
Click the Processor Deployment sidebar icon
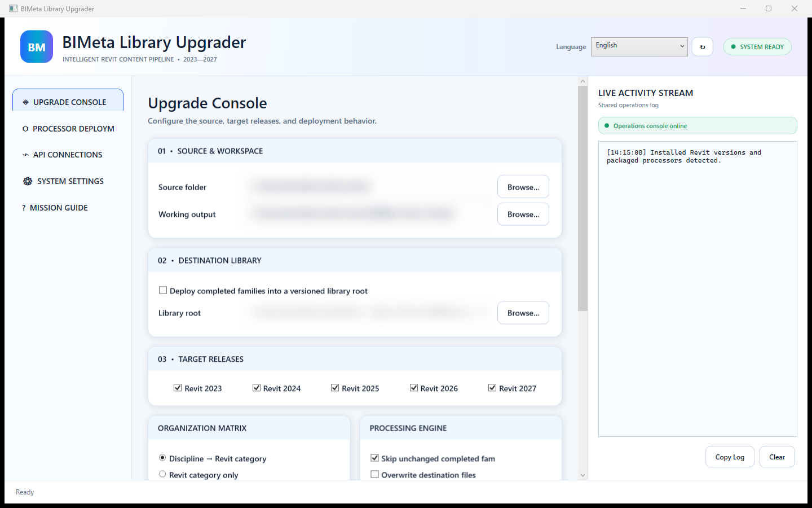pos(25,129)
